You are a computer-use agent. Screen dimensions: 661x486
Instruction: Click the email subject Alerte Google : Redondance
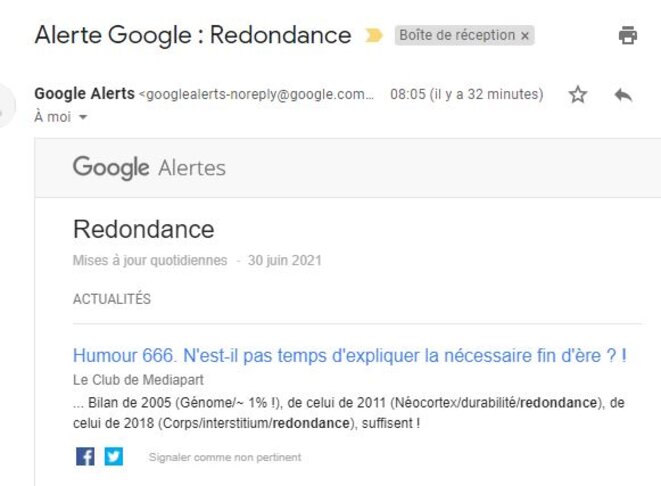(193, 35)
